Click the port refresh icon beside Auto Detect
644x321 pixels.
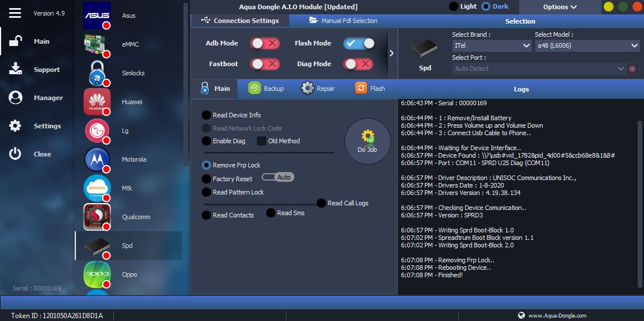point(632,68)
